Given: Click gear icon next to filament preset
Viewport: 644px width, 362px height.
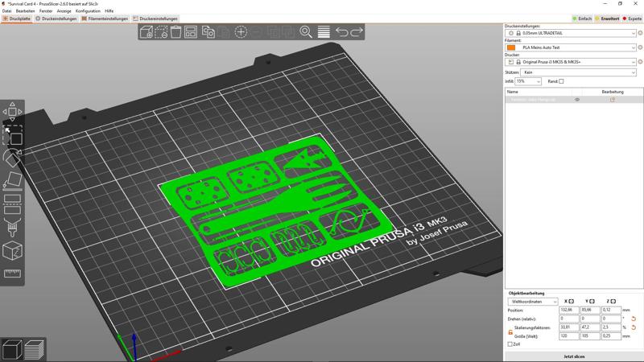Looking at the screenshot, I should click(640, 47).
